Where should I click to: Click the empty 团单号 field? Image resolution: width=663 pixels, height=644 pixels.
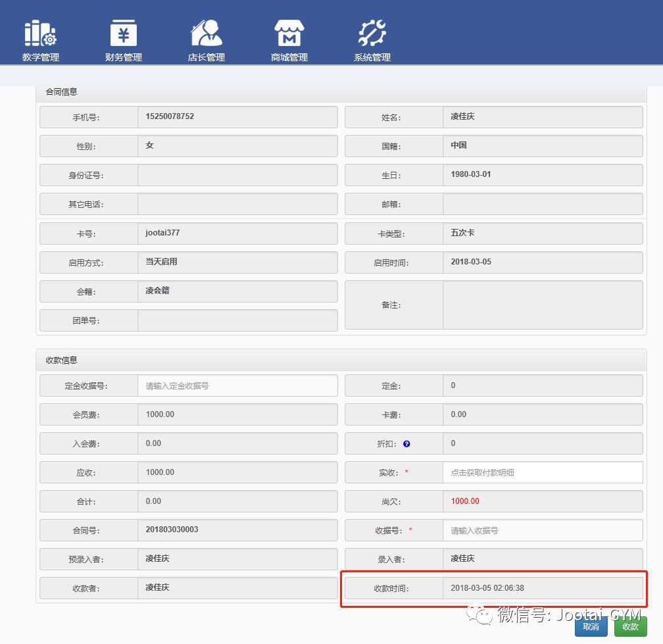[x=237, y=320]
